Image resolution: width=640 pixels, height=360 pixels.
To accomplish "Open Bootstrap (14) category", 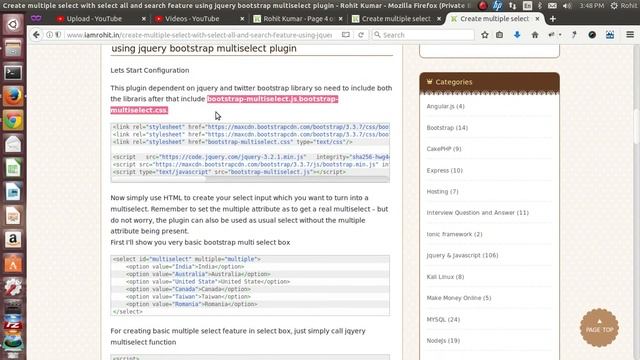I will pos(447,128).
